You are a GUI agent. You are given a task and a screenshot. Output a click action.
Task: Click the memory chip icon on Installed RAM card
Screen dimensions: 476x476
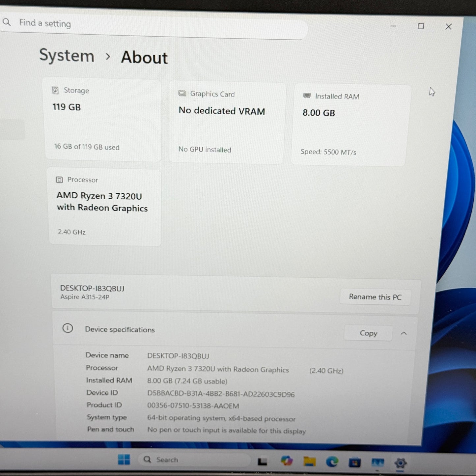pos(307,96)
